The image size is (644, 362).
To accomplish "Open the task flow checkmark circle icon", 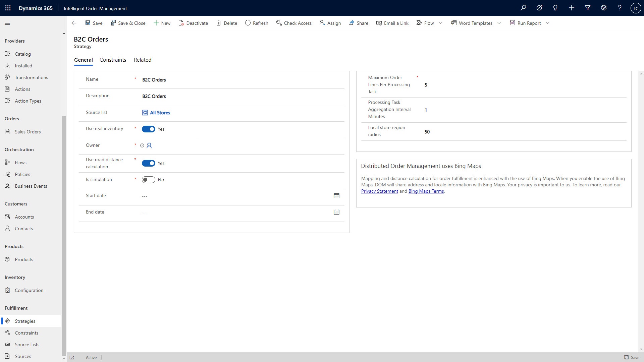I will point(539,8).
